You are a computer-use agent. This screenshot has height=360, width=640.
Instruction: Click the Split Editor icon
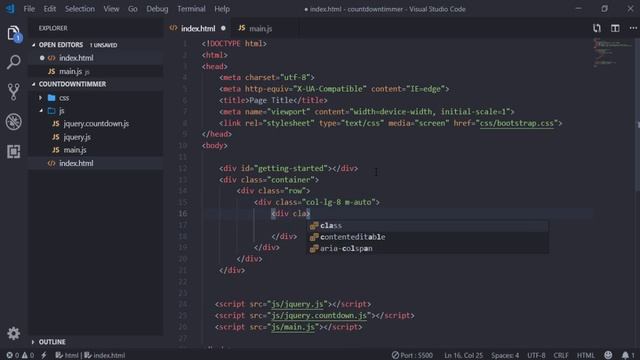[615, 28]
